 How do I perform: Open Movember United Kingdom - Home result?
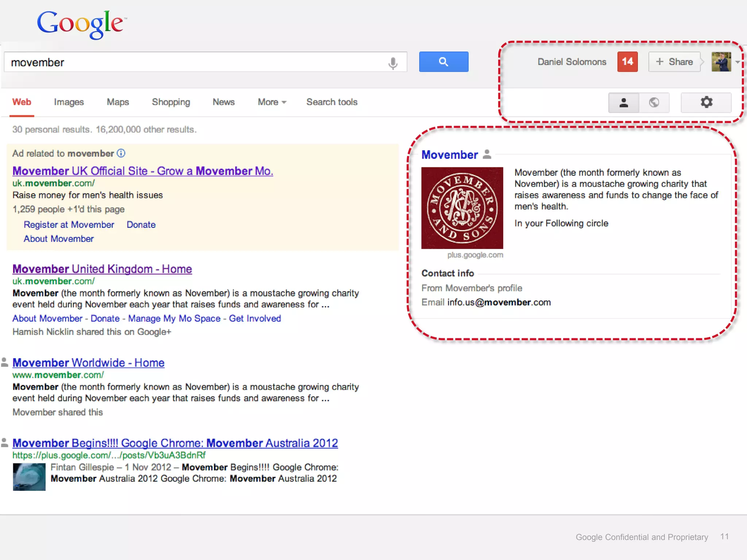pos(102,269)
